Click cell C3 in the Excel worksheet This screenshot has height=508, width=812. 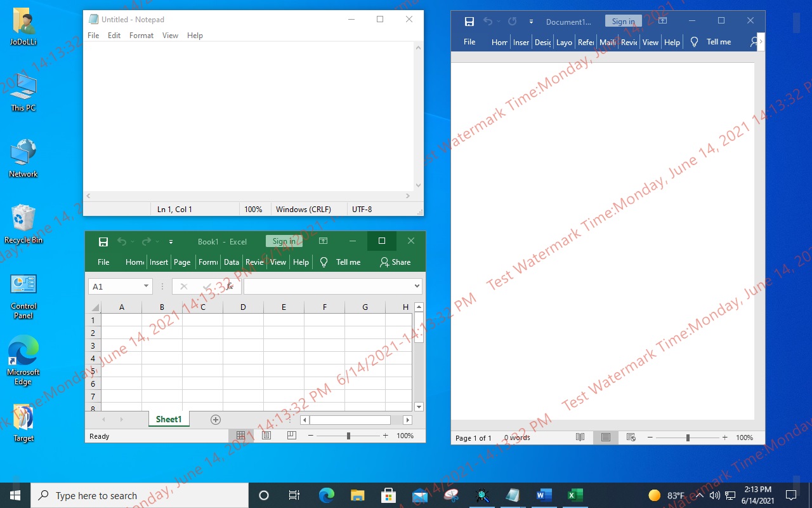pyautogui.click(x=202, y=345)
